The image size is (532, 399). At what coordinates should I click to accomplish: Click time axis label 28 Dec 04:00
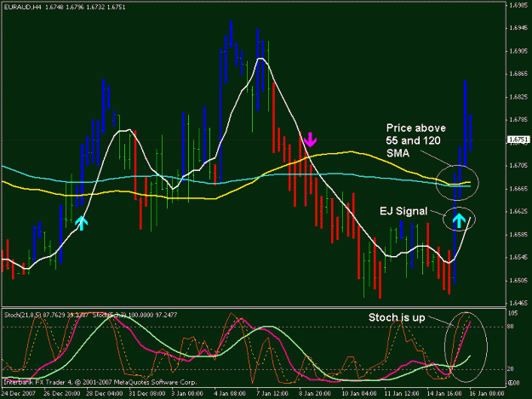[x=105, y=394]
